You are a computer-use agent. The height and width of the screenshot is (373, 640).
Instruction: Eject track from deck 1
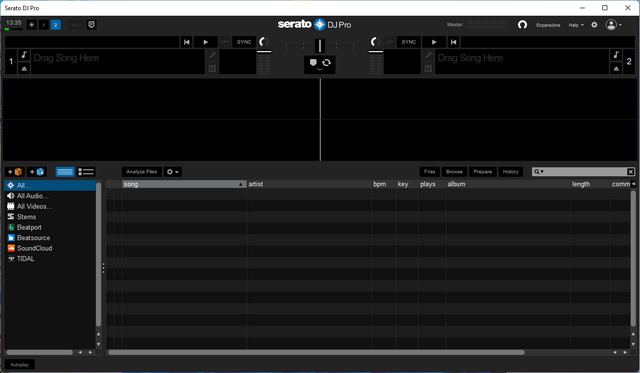pyautogui.click(x=24, y=69)
